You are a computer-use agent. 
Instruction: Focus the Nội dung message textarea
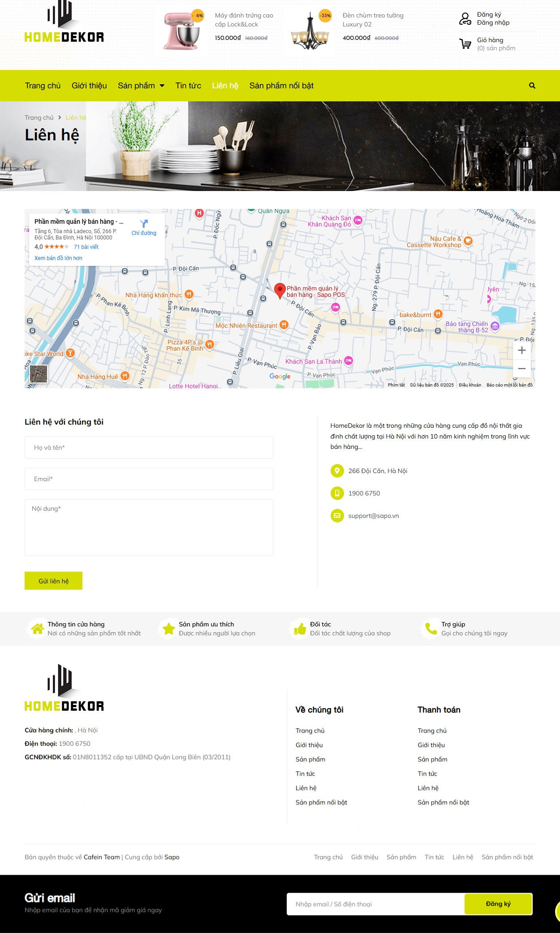coord(149,527)
